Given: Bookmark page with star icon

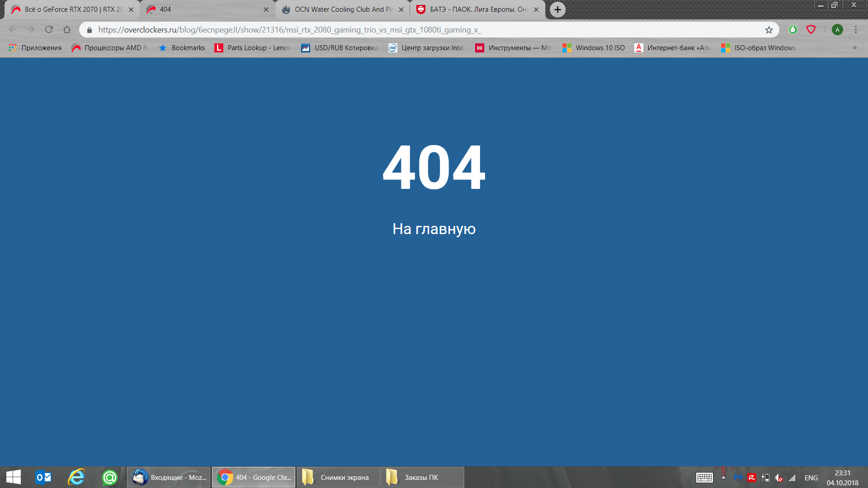Looking at the screenshot, I should (x=769, y=30).
